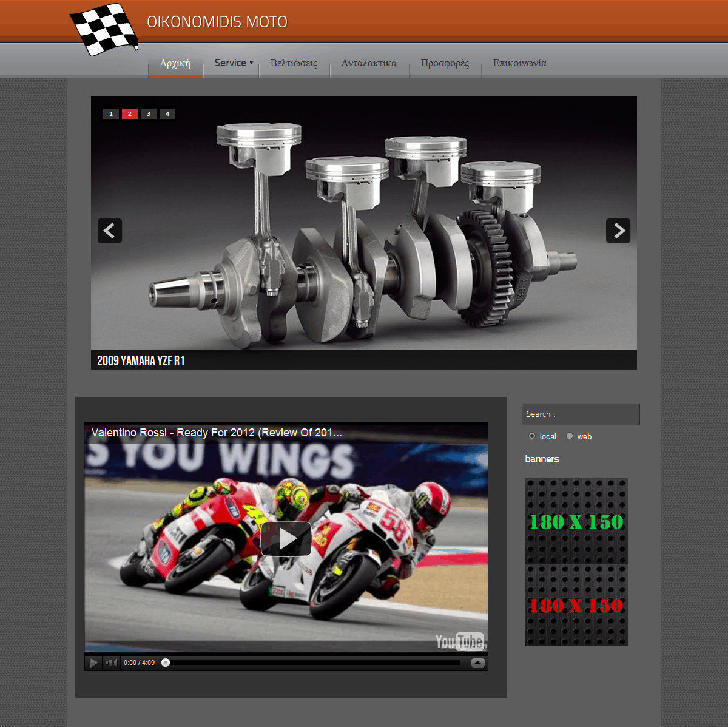Jump to slide 3 in slideshow
Viewport: 728px width, 727px height.
[x=149, y=113]
